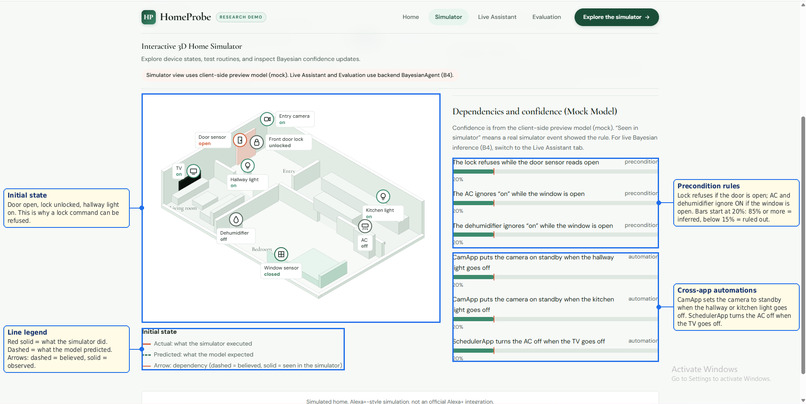Click the 'Dependencies and confidence (Mock Model)' heading
The height and width of the screenshot is (404, 806).
[535, 112]
